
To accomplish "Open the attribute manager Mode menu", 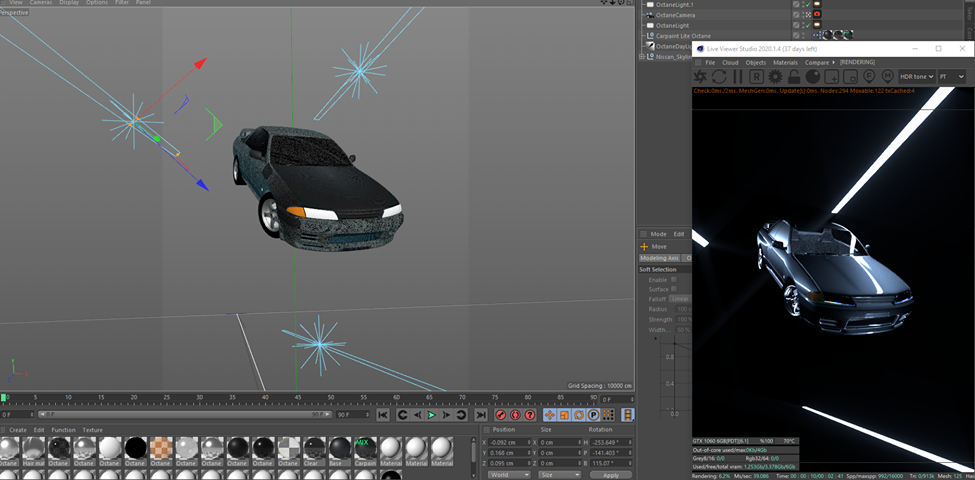I will [658, 234].
